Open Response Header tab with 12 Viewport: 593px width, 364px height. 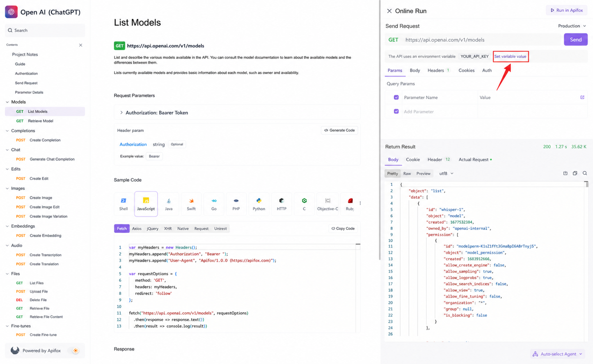(x=438, y=159)
